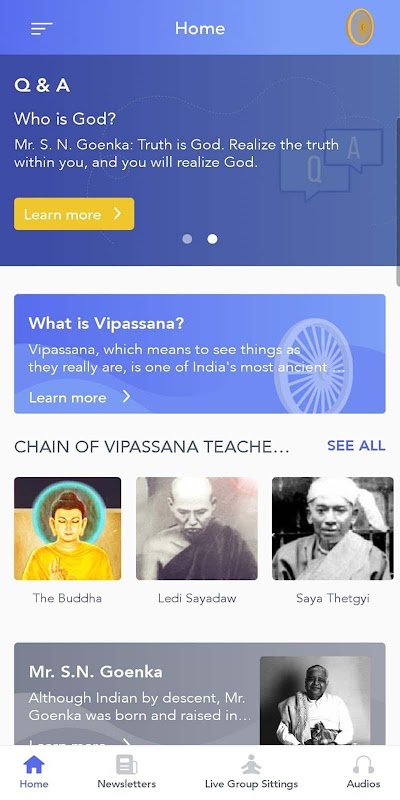Tap the Dhamma wheel on Vipassana card
This screenshot has height=800, width=400.
313,364
